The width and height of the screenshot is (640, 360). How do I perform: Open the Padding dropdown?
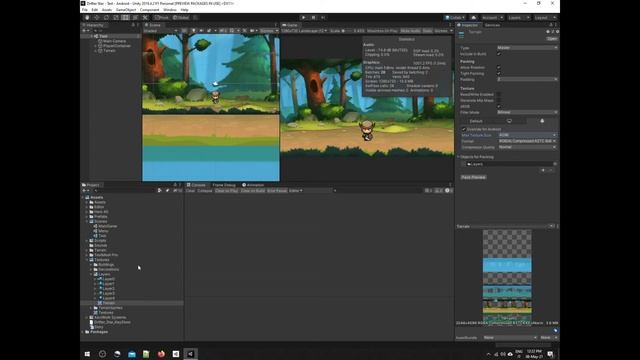[527, 79]
